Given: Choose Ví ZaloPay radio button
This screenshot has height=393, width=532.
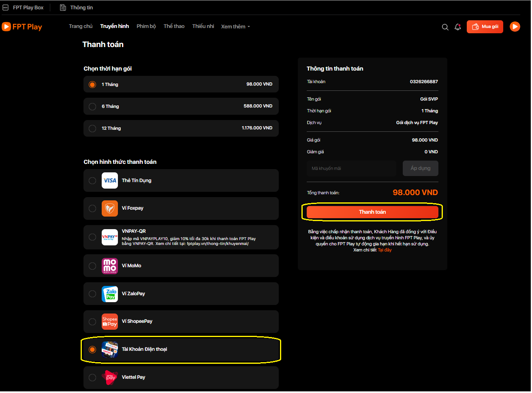Looking at the screenshot, I should pyautogui.click(x=92, y=294).
